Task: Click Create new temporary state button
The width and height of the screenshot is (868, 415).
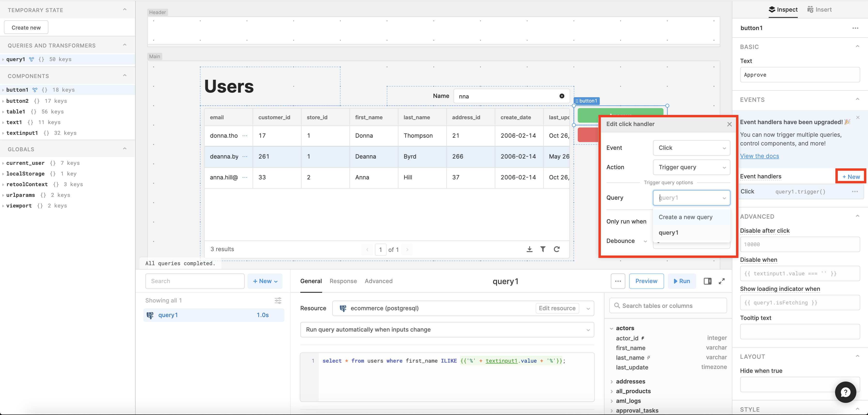Action: tap(26, 27)
